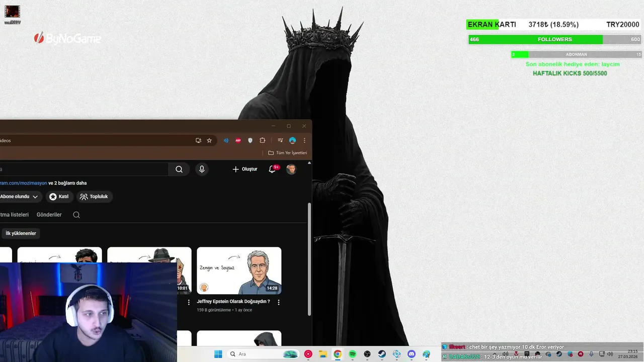Start voice search with microphone icon
The height and width of the screenshot is (362, 644).
coord(202,169)
